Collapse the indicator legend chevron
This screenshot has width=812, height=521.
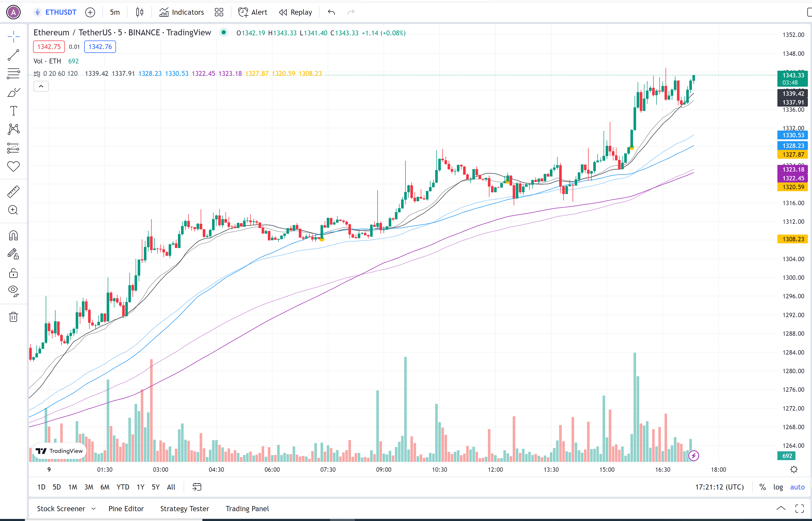pyautogui.click(x=41, y=86)
